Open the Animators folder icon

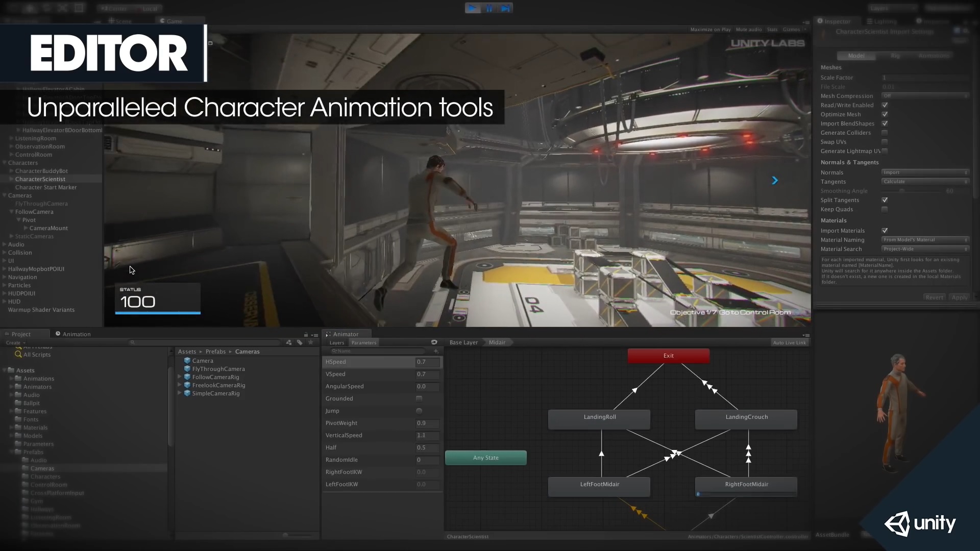[x=18, y=387]
